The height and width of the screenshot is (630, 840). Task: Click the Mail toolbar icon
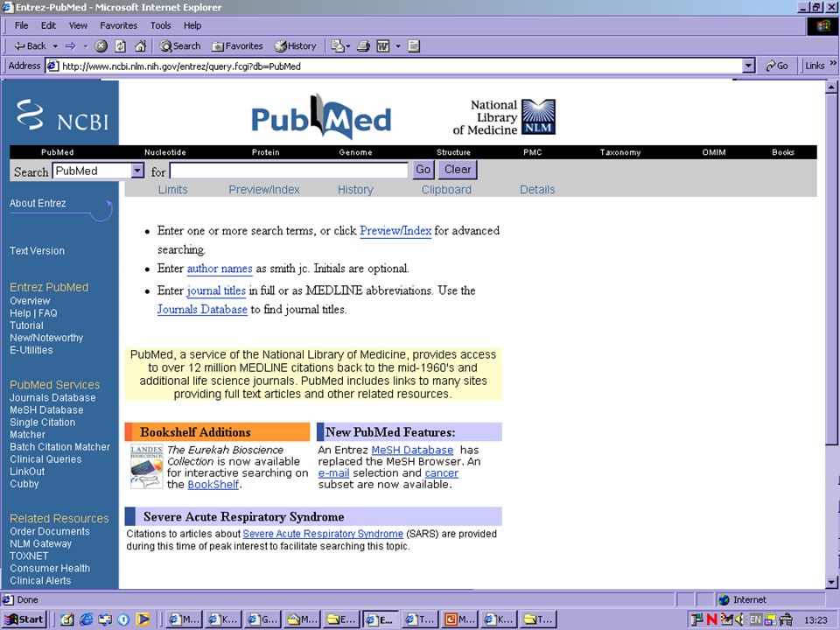coord(337,46)
